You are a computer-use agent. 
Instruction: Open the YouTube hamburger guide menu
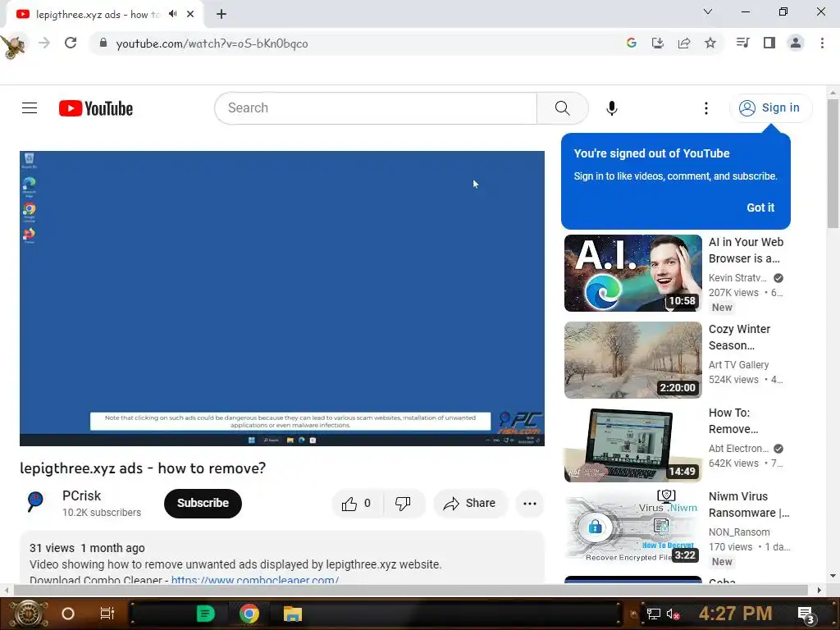pos(30,108)
